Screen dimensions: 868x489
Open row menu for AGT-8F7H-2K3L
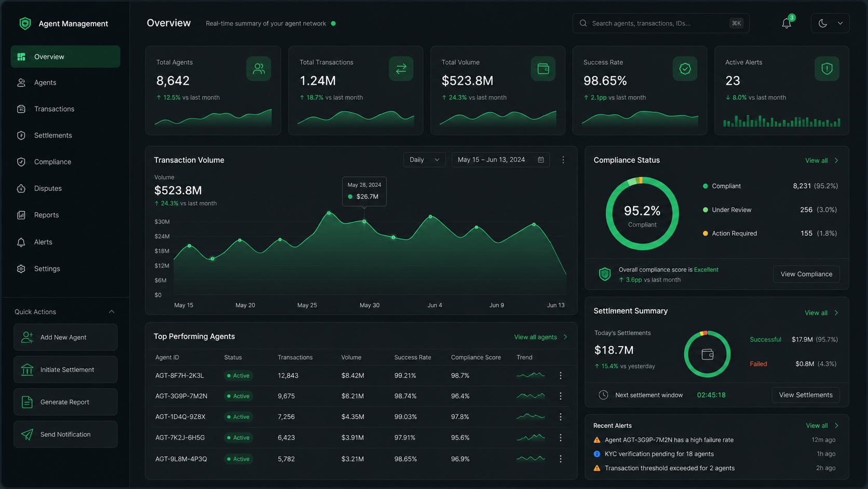(561, 376)
